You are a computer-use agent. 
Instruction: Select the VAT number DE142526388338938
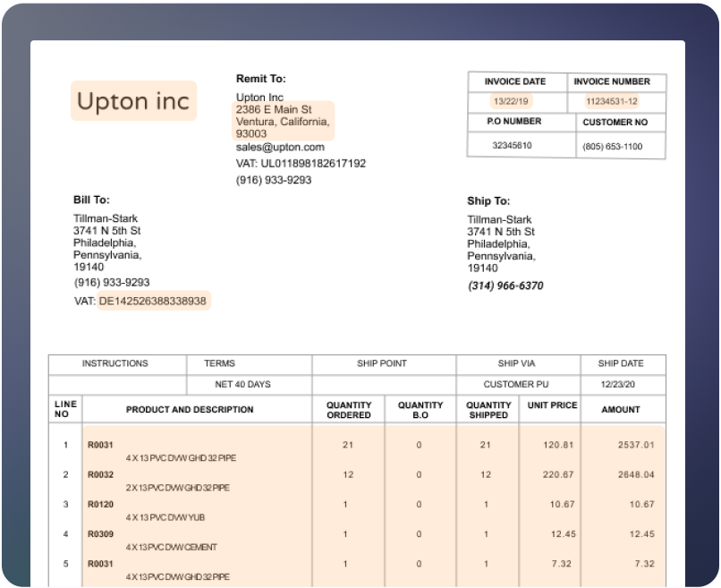pyautogui.click(x=153, y=302)
